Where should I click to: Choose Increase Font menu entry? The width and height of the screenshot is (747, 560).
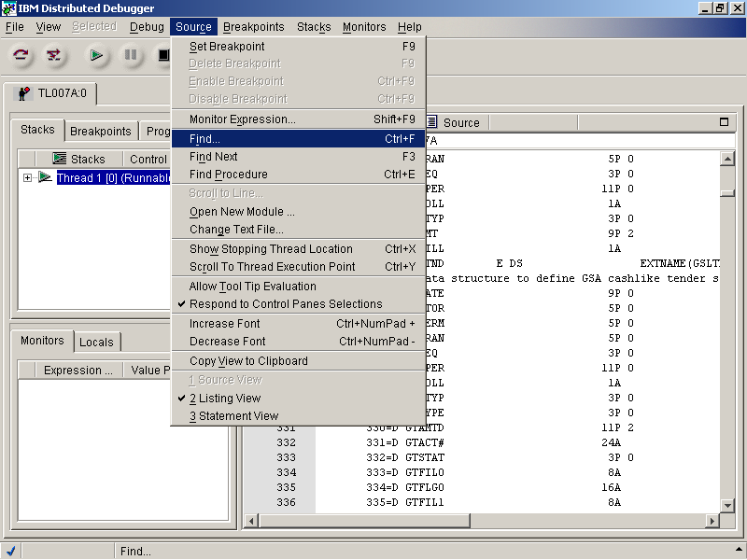(298, 323)
